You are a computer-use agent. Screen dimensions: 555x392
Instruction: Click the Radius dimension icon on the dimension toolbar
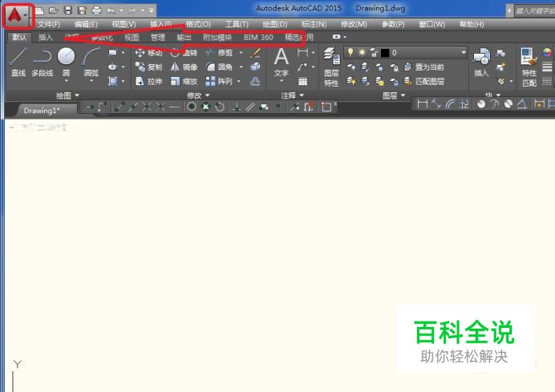pos(480,104)
